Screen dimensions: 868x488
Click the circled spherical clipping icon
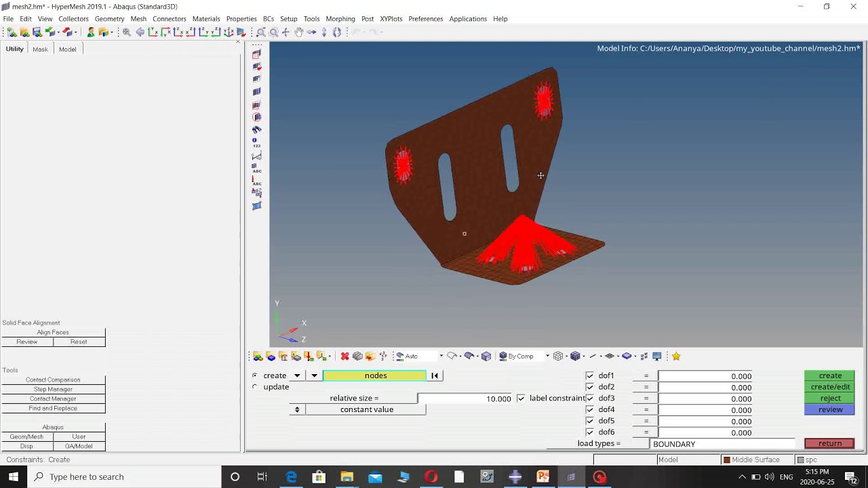click(256, 117)
